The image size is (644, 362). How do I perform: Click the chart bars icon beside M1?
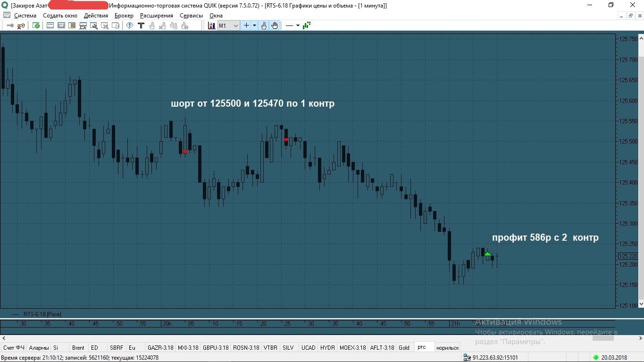point(211,25)
